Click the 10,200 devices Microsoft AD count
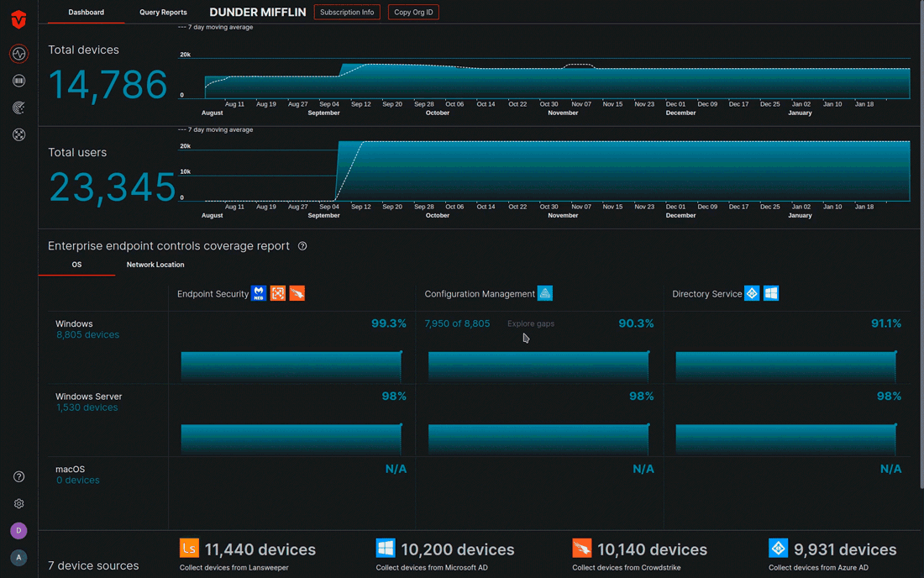Viewport: 924px width, 578px height. 458,549
